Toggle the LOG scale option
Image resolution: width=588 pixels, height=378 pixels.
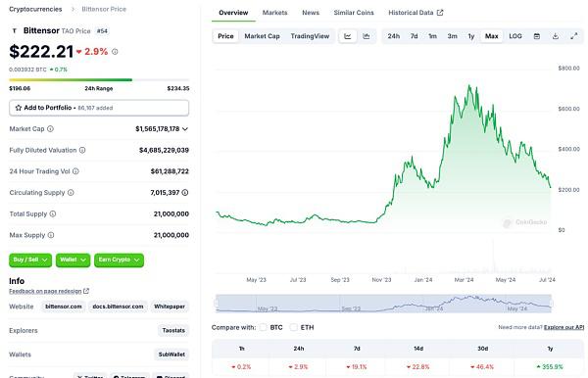515,36
